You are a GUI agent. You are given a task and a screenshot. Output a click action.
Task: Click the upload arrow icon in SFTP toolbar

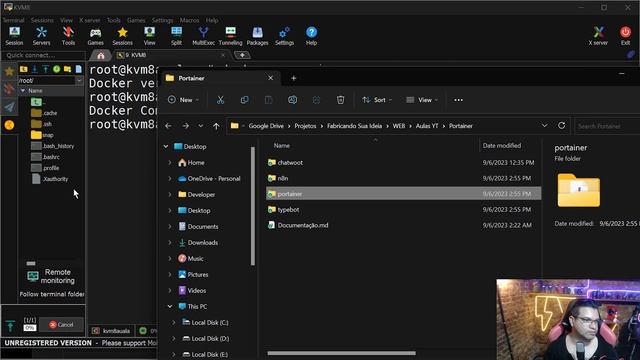point(45,69)
